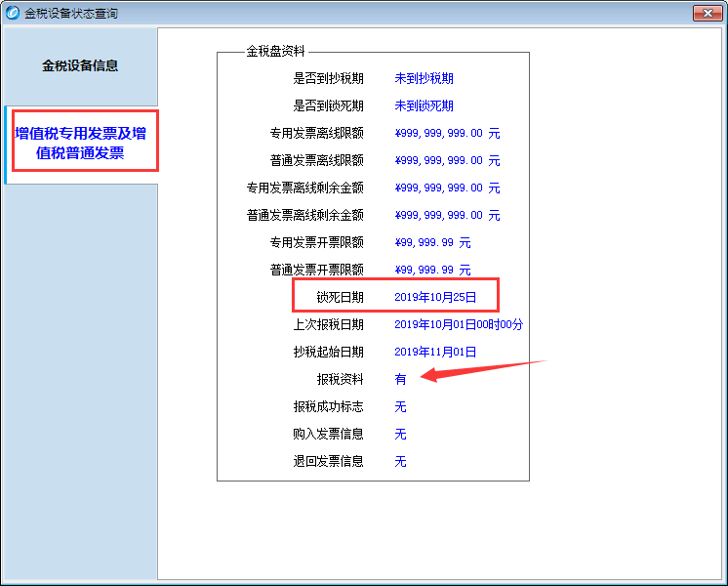Click the window title 金税设备状态查询
Viewport: 728px width, 586px height.
coord(71,14)
